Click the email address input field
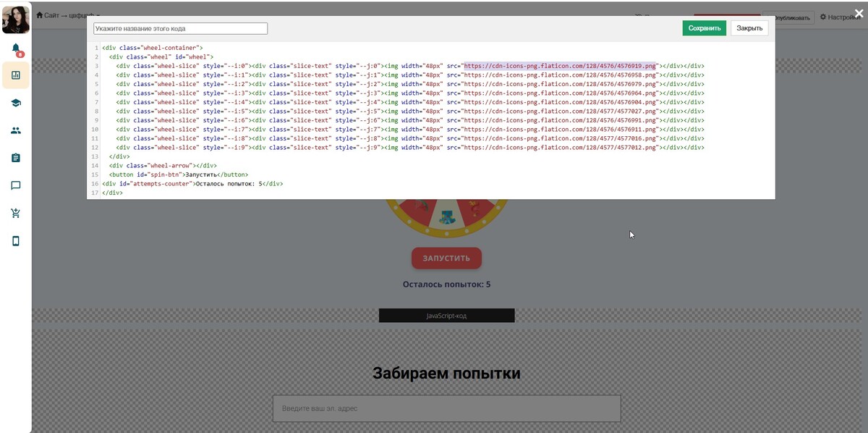The image size is (868, 433). [446, 408]
